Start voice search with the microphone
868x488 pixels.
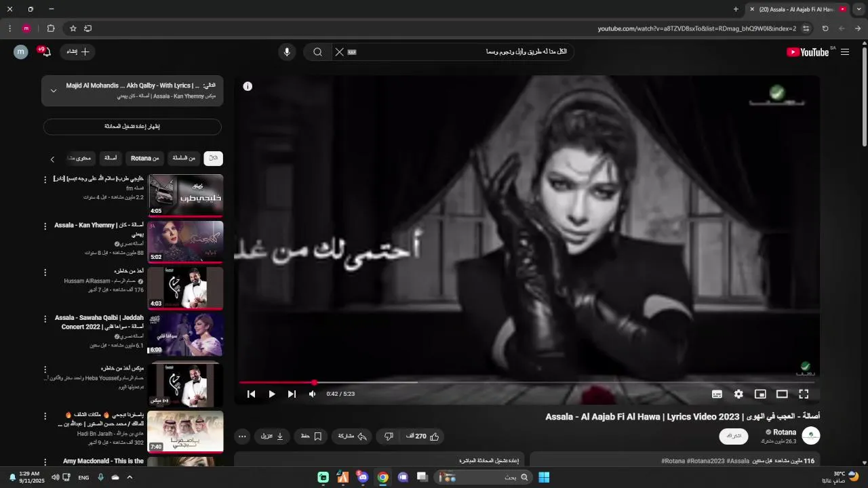(x=287, y=52)
